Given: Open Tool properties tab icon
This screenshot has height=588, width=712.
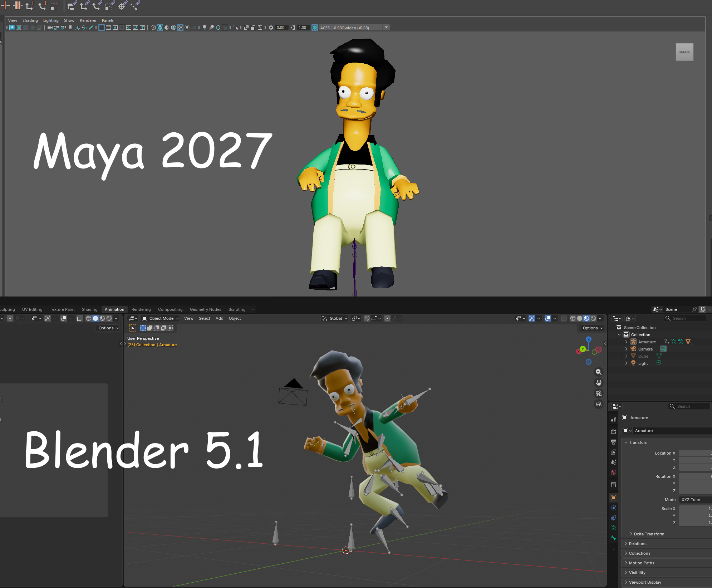Looking at the screenshot, I should [614, 419].
